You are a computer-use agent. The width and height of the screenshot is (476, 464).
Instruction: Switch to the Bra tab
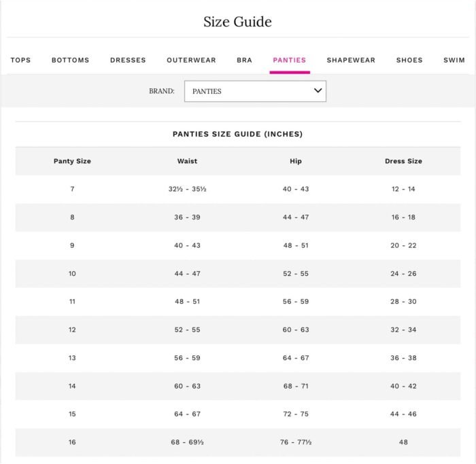point(244,60)
